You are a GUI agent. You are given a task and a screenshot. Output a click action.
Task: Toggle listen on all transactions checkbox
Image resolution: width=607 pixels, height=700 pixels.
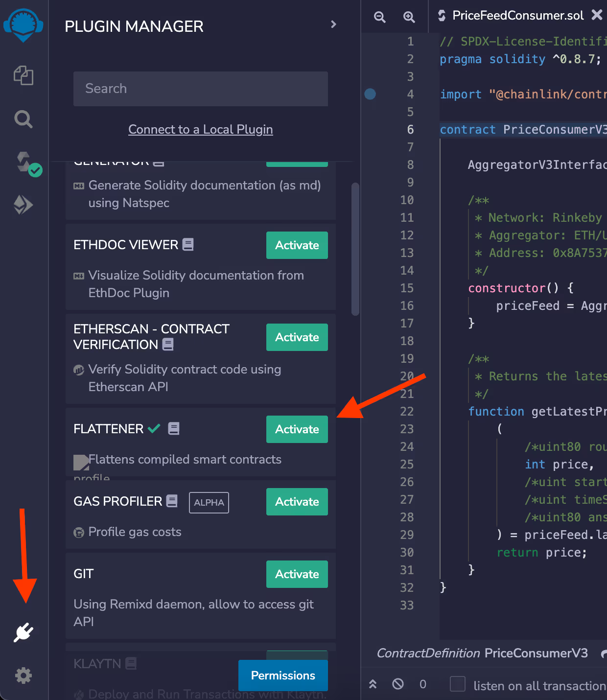pyautogui.click(x=458, y=684)
